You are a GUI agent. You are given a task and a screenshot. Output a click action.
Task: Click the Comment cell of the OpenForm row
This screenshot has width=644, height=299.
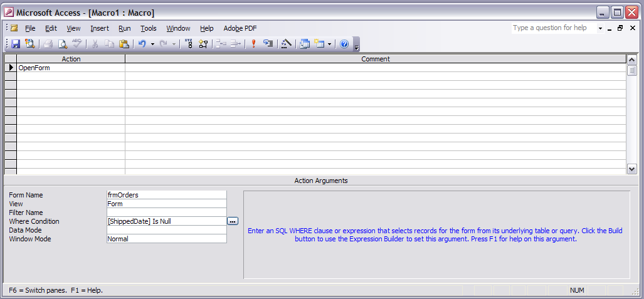(376, 68)
